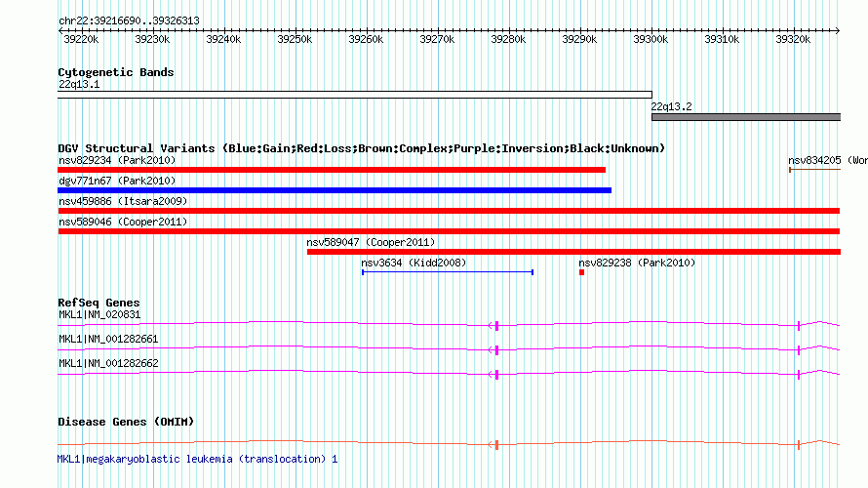Click the Disease Genes (OMIM) track heading
The width and height of the screenshot is (868, 488).
(126, 422)
